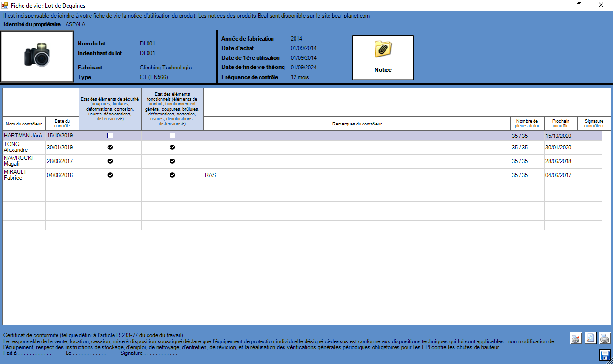Save using the blue floppy disk icon
Screen dimensions: 613x364
tap(605, 355)
